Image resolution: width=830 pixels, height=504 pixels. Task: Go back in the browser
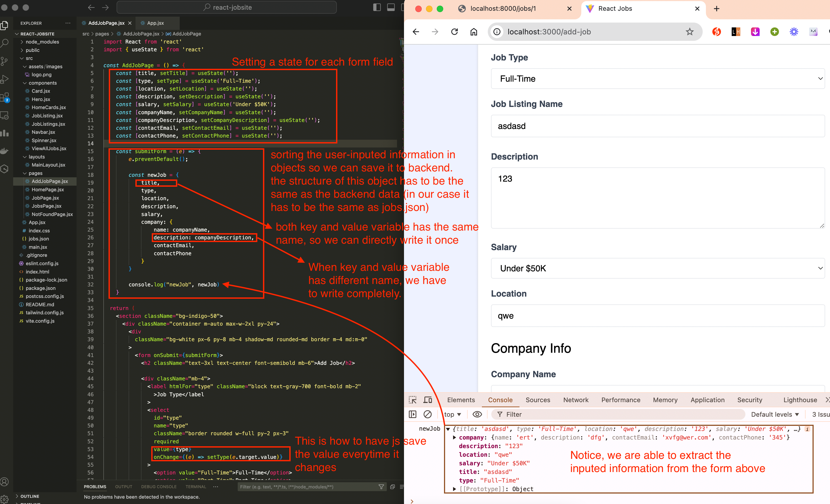tap(416, 32)
